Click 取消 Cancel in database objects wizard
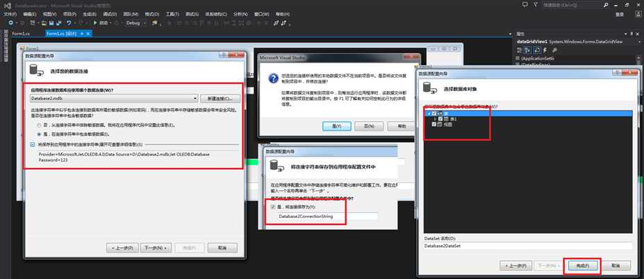The height and width of the screenshot is (279, 644). (x=615, y=265)
